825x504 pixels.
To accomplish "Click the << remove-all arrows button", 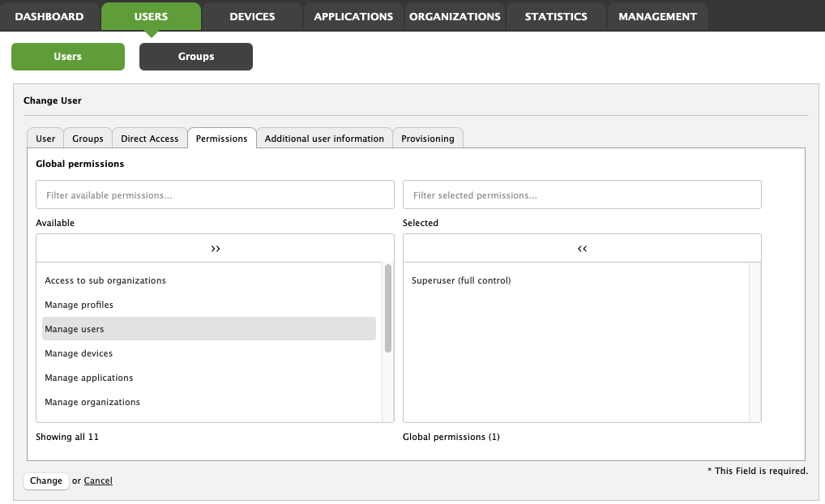I will 582,249.
